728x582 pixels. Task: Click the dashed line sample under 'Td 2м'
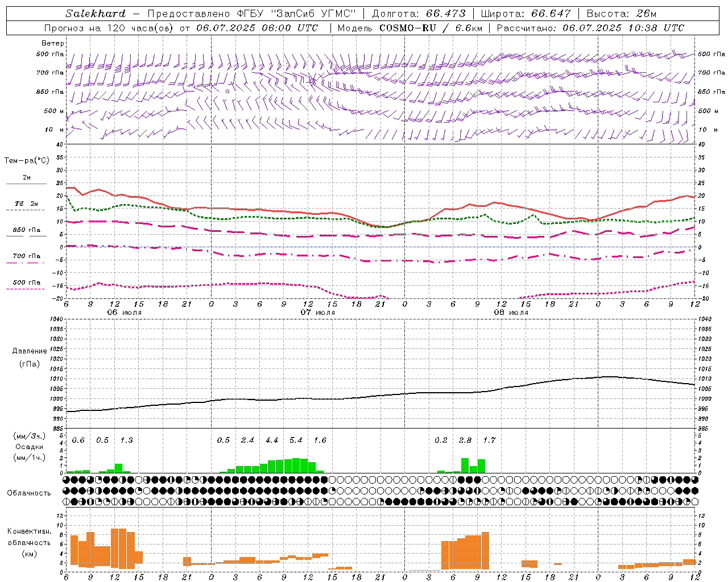click(25, 210)
